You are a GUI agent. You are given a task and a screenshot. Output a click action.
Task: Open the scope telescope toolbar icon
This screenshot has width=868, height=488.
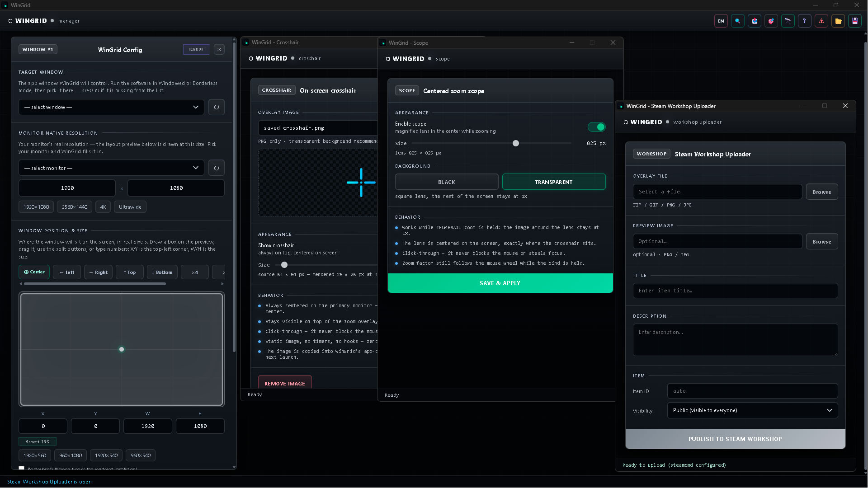[788, 21]
